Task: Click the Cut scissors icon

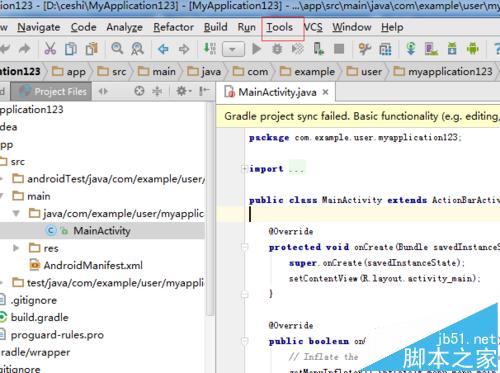Action: click(x=50, y=49)
